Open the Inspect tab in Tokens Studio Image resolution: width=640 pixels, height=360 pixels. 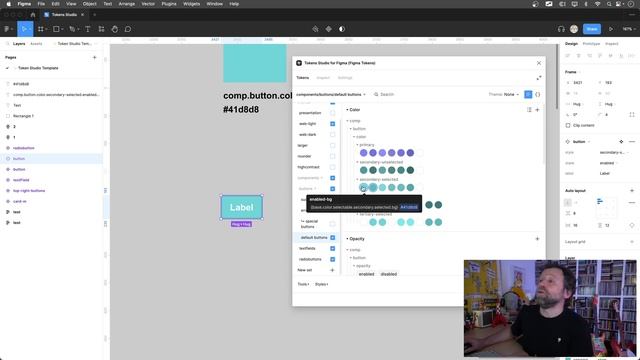click(x=323, y=78)
